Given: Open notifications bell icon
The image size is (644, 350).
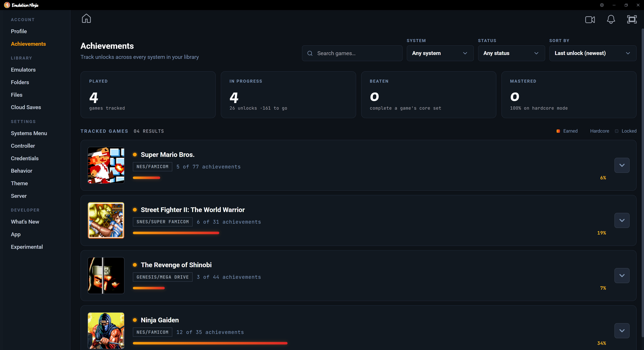Looking at the screenshot, I should click(611, 19).
